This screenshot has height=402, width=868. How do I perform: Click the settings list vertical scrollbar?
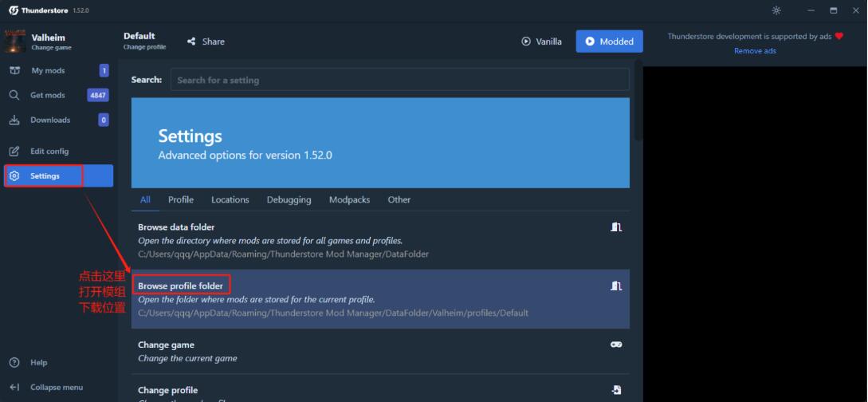(638, 101)
